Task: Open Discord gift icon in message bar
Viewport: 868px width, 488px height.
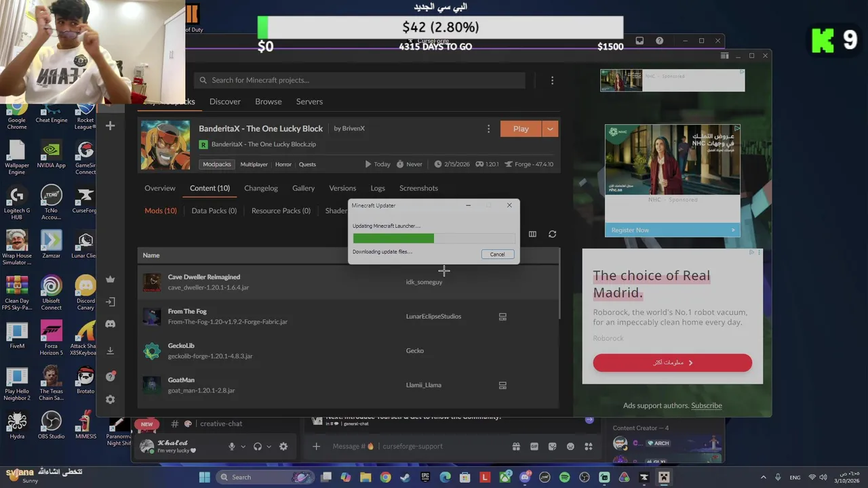Action: pyautogui.click(x=516, y=446)
